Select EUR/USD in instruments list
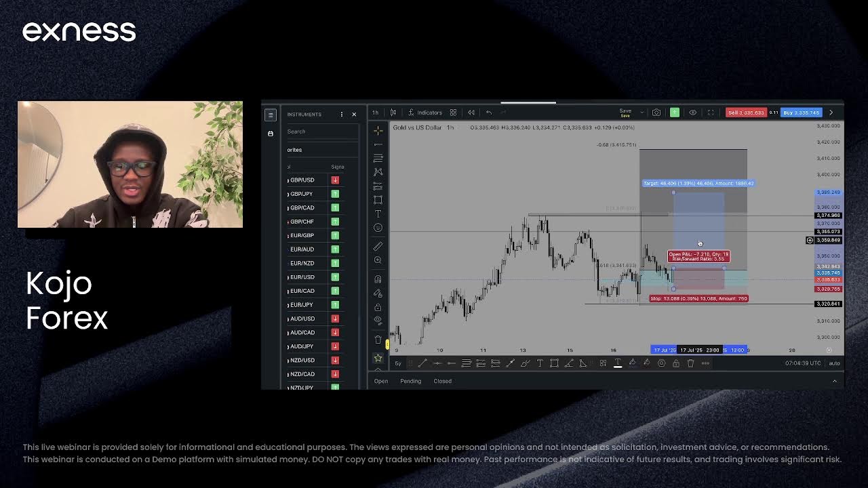 tap(302, 277)
